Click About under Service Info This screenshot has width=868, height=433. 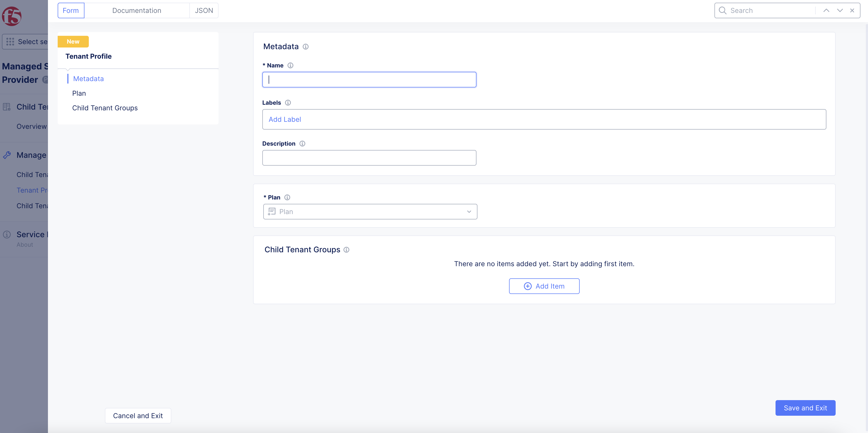pyautogui.click(x=25, y=245)
